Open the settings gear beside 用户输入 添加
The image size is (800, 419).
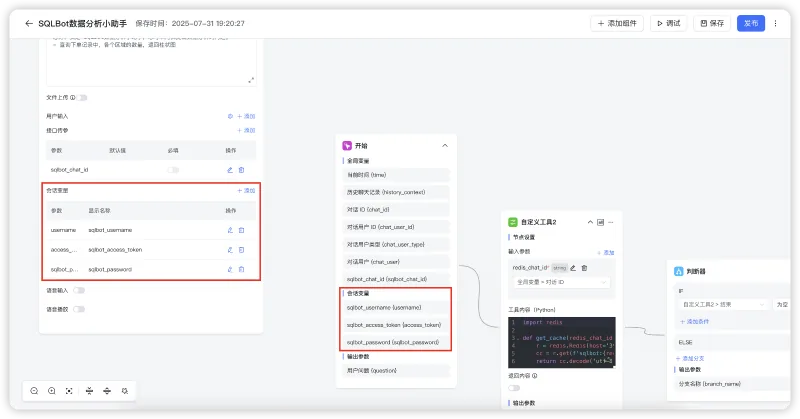coord(230,116)
